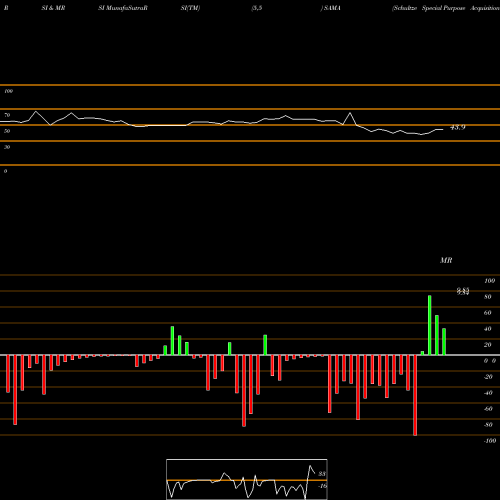Click the (5,5 parameter text in the header
The image size is (500, 500).
pos(257,8)
